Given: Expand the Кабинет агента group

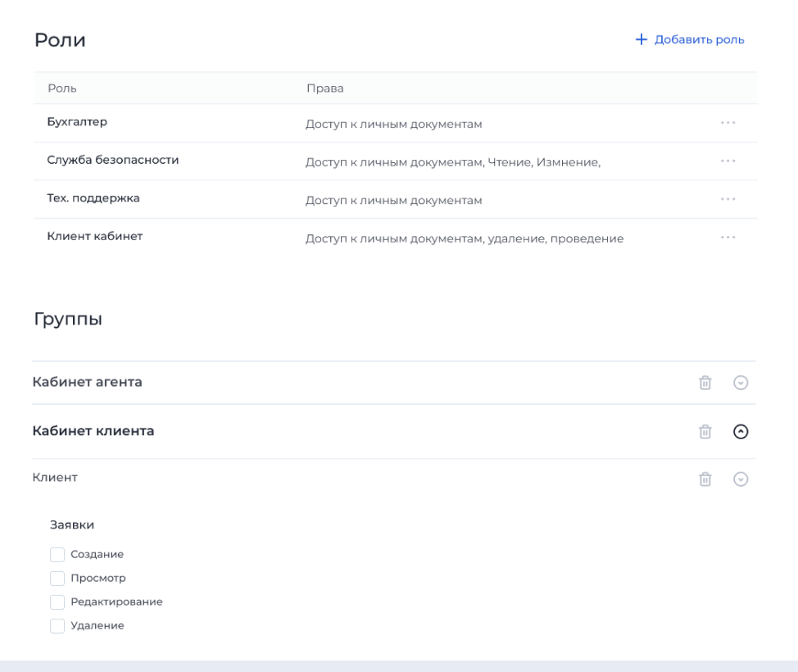Looking at the screenshot, I should point(741,382).
